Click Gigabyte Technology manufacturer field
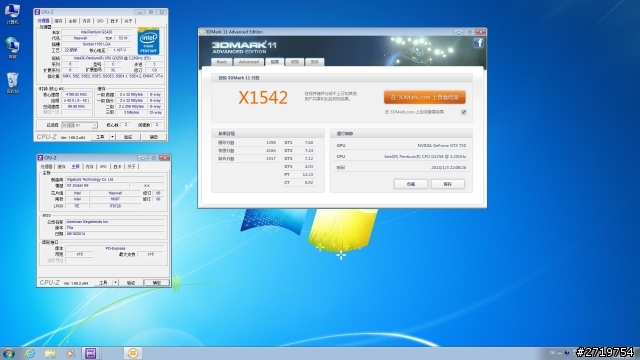 [115, 179]
